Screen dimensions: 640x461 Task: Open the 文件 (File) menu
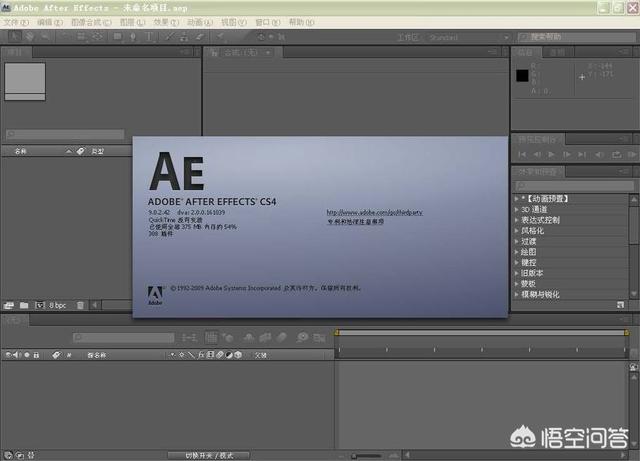coord(16,22)
